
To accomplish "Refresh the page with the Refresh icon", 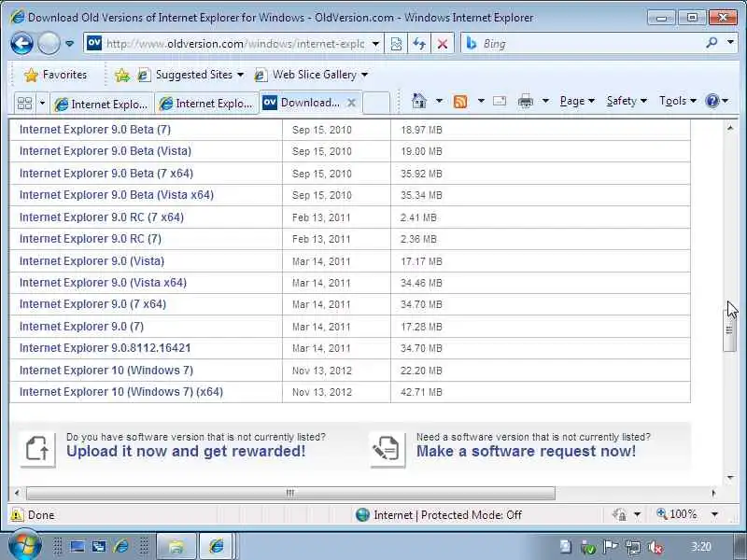I will pos(419,44).
